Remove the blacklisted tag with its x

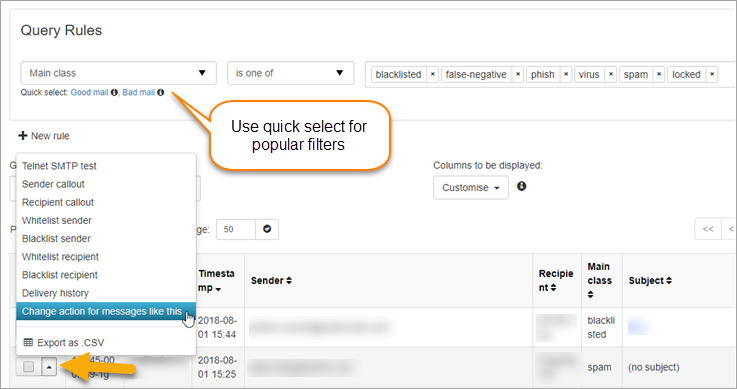tap(432, 74)
